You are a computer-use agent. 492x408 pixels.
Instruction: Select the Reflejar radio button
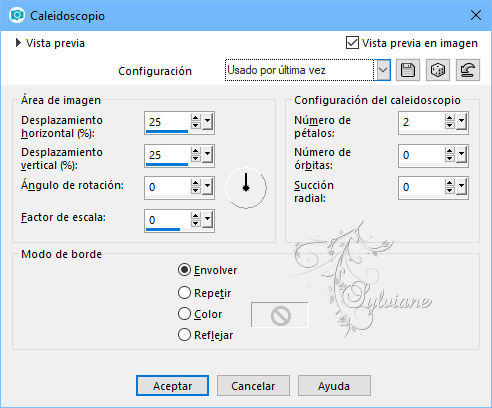tap(184, 335)
